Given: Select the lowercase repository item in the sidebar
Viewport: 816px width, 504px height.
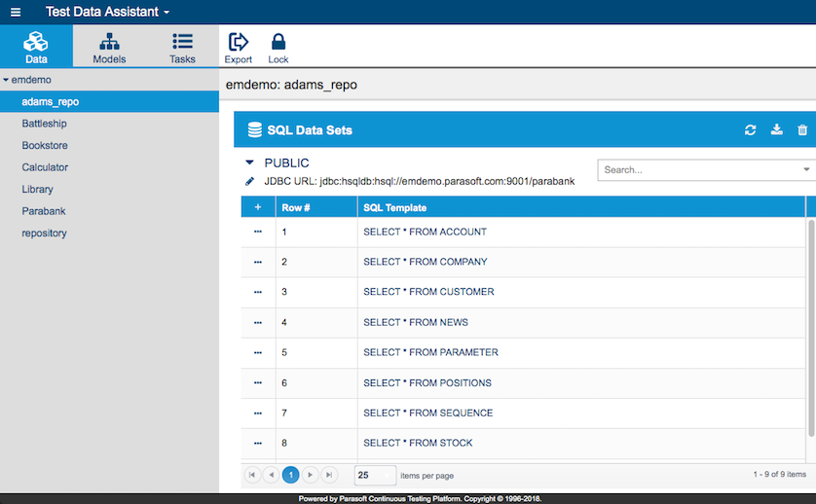Looking at the screenshot, I should (x=44, y=233).
